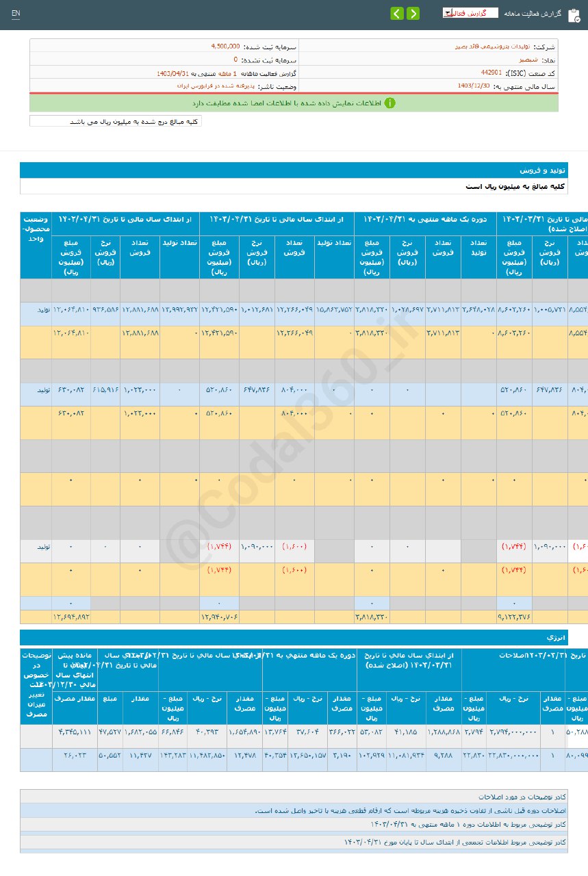The height and width of the screenshot is (876, 588).
Task: Click the green signed-information confirmation banner
Action: (293, 103)
